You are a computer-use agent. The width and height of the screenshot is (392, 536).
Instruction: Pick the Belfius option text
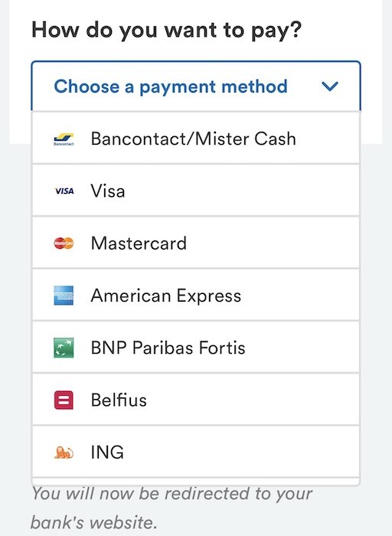119,400
